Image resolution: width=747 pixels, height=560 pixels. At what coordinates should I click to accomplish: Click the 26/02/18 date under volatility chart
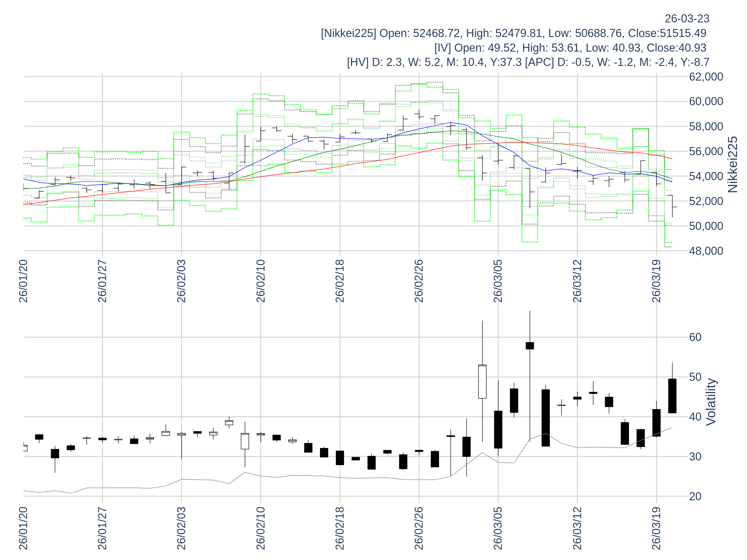click(340, 528)
